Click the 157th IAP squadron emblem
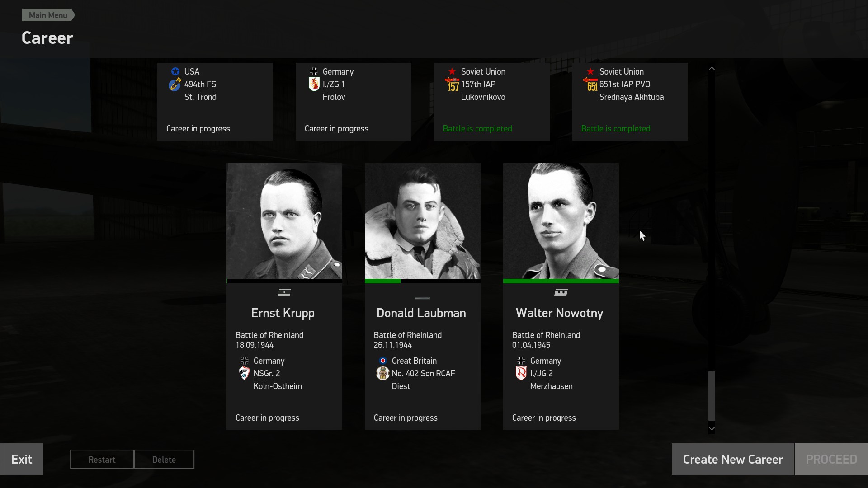The image size is (868, 488). (x=452, y=84)
